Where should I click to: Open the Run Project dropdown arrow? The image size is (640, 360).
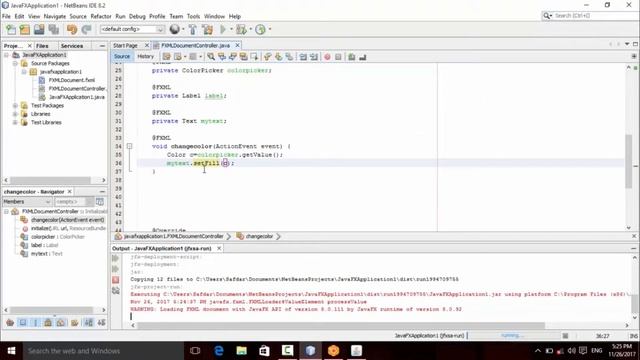231,29
